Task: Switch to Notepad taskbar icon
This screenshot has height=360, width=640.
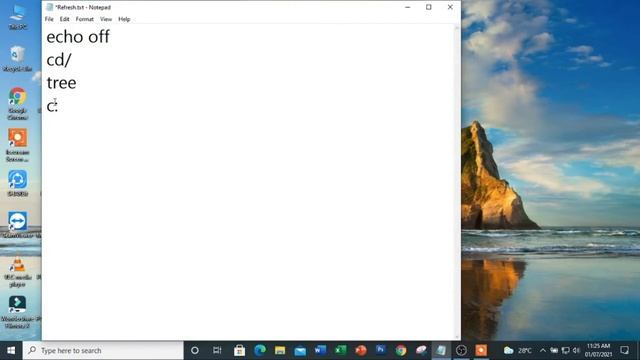Action: point(441,350)
